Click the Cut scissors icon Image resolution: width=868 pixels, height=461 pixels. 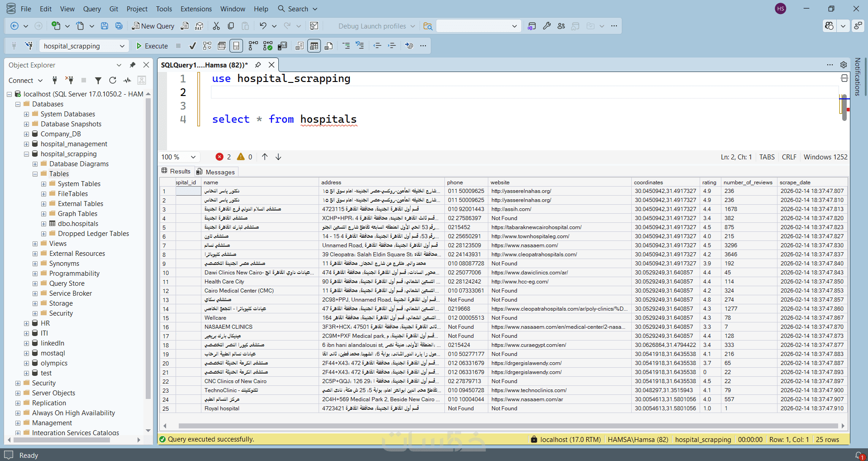(x=216, y=26)
